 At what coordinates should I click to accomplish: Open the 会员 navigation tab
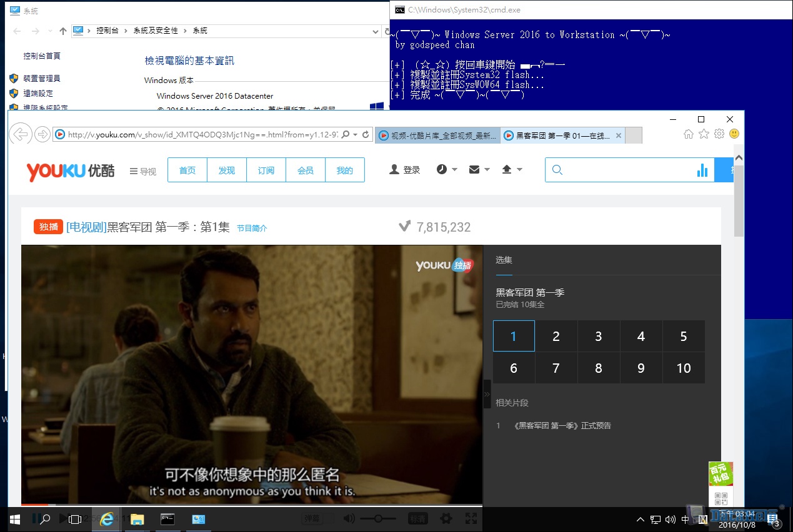305,170
